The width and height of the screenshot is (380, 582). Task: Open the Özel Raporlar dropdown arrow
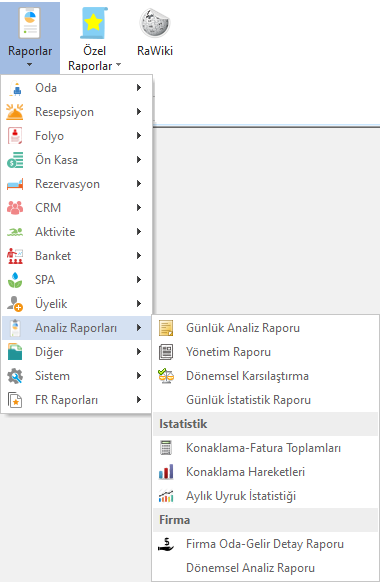118,65
